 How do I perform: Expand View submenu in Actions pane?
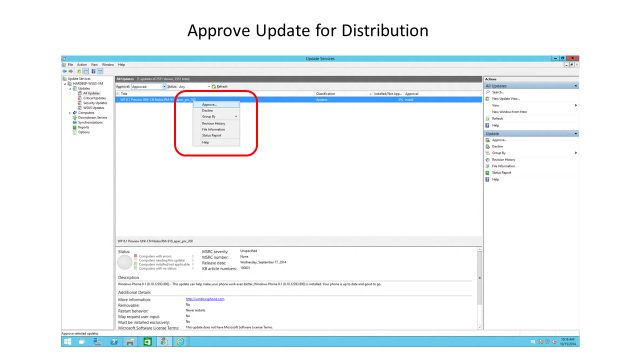(x=576, y=105)
